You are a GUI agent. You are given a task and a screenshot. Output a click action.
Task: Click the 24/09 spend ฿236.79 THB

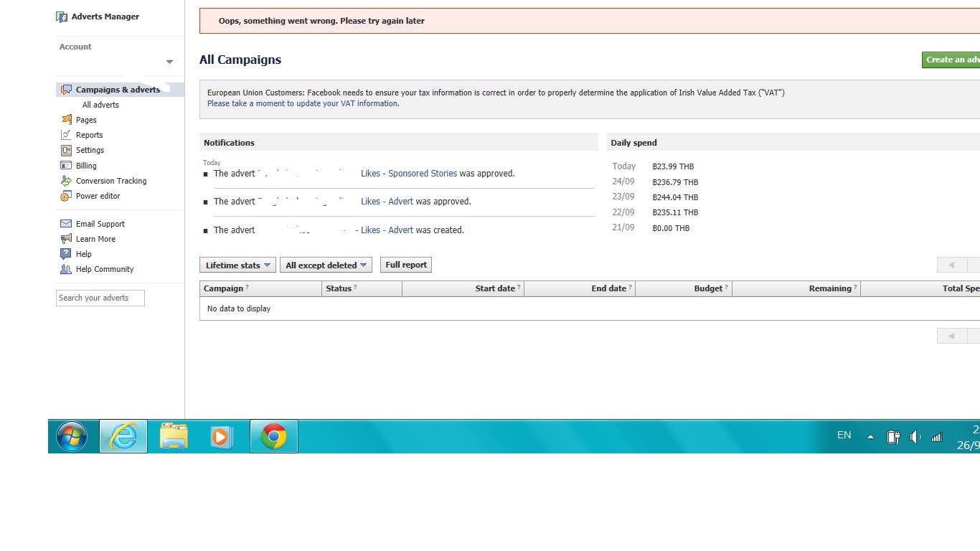tap(675, 182)
